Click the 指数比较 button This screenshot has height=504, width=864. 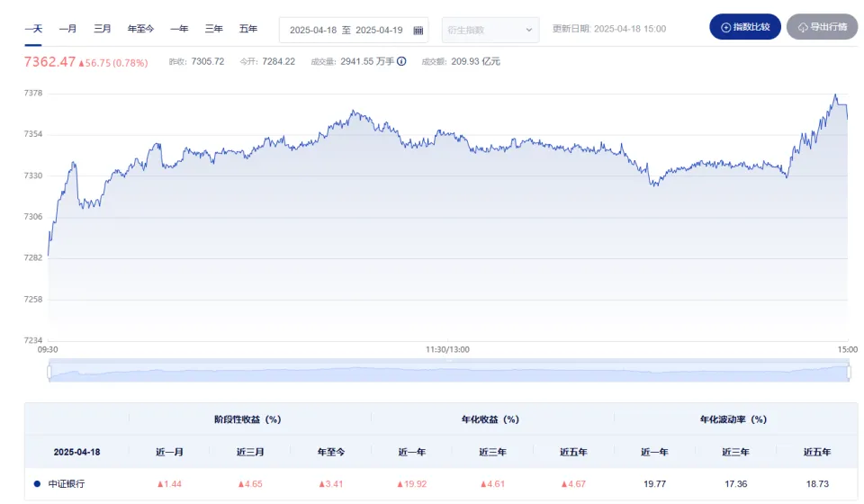pyautogui.click(x=745, y=27)
